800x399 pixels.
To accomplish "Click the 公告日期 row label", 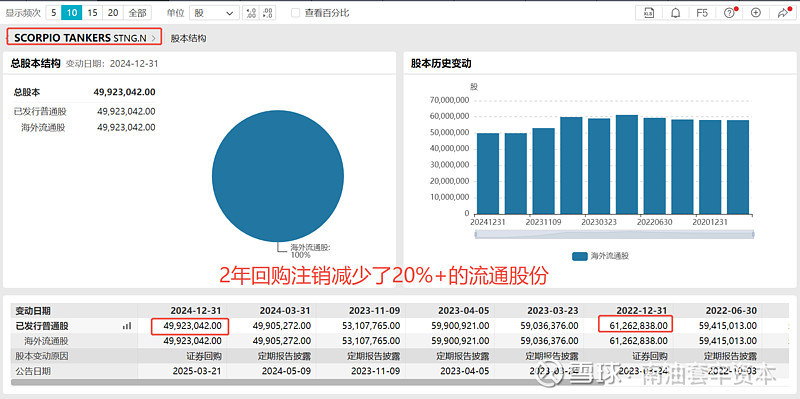I will (33, 371).
